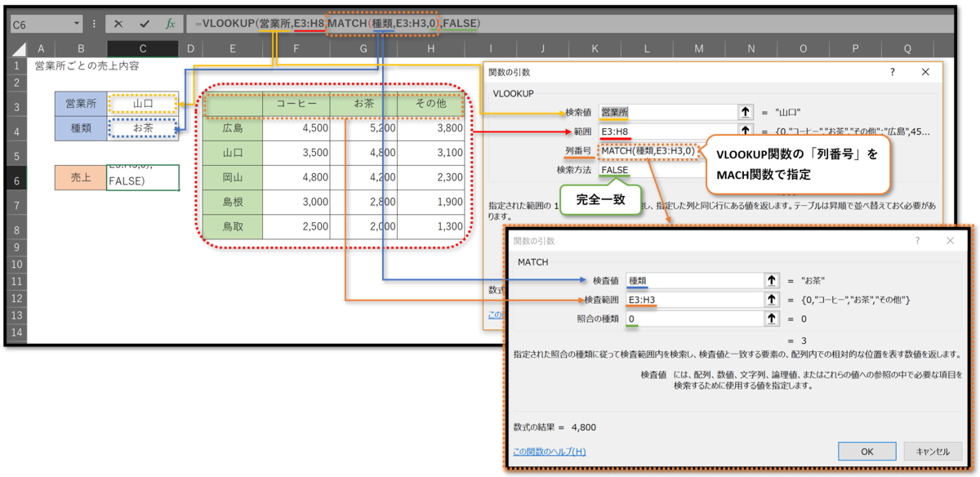Click title cell 営業所ごとの売上内容
Screen dimensions: 980x477
tap(87, 65)
